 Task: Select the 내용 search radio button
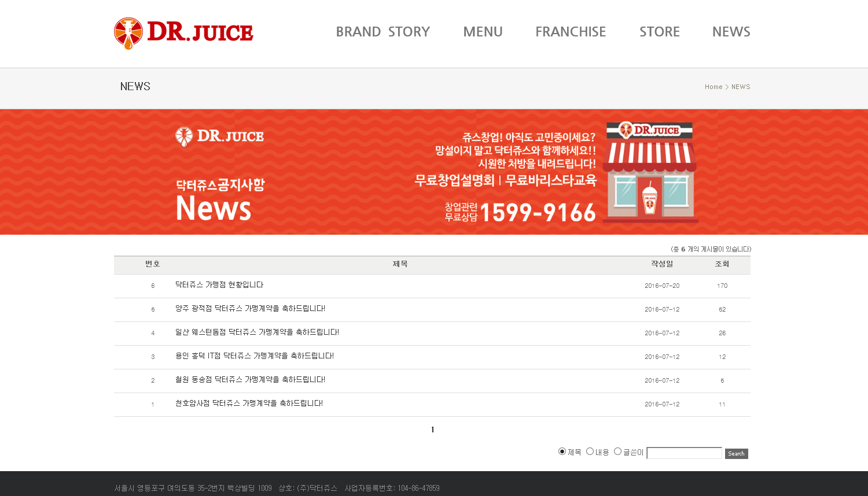pyautogui.click(x=590, y=451)
